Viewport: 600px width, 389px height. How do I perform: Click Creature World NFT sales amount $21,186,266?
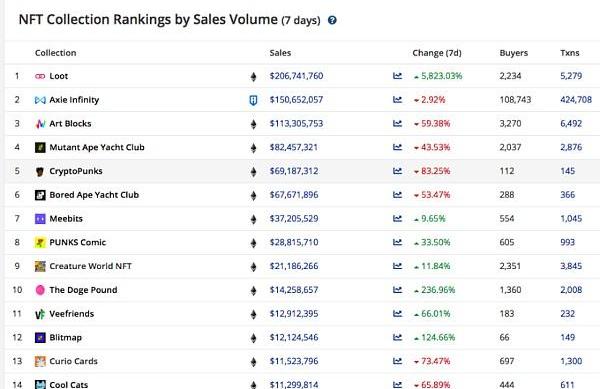coord(294,266)
